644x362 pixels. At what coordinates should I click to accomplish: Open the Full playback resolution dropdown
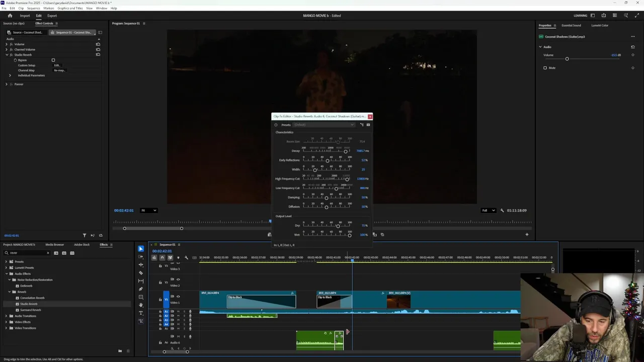pos(488,210)
